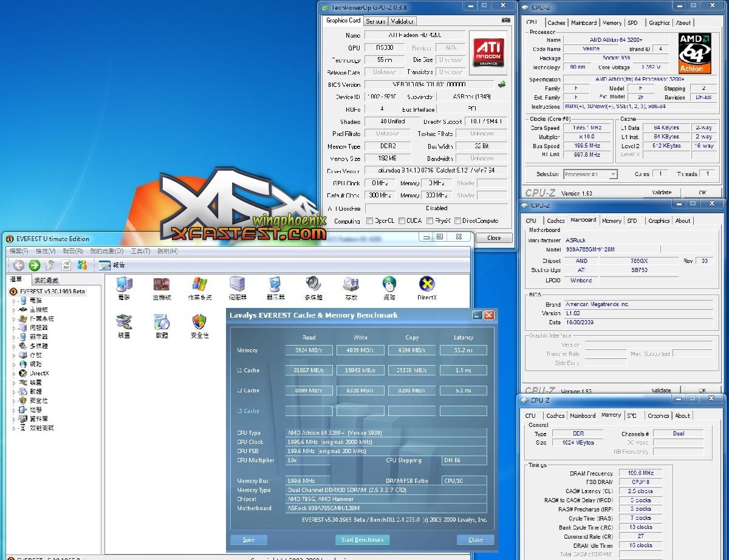This screenshot has height=560, width=729.
Task: Expand the 多媒體 node in the EVEREST tree
Action: [15, 346]
